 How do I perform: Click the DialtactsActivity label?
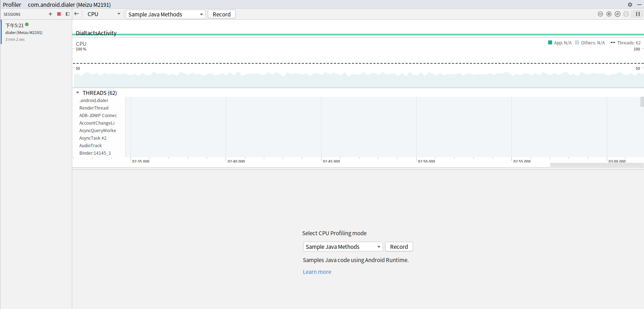(96, 33)
